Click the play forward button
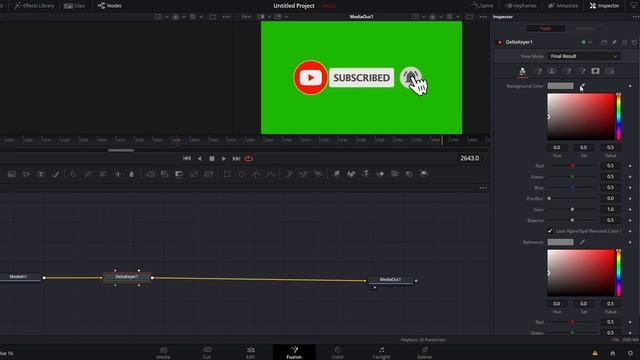 [224, 158]
